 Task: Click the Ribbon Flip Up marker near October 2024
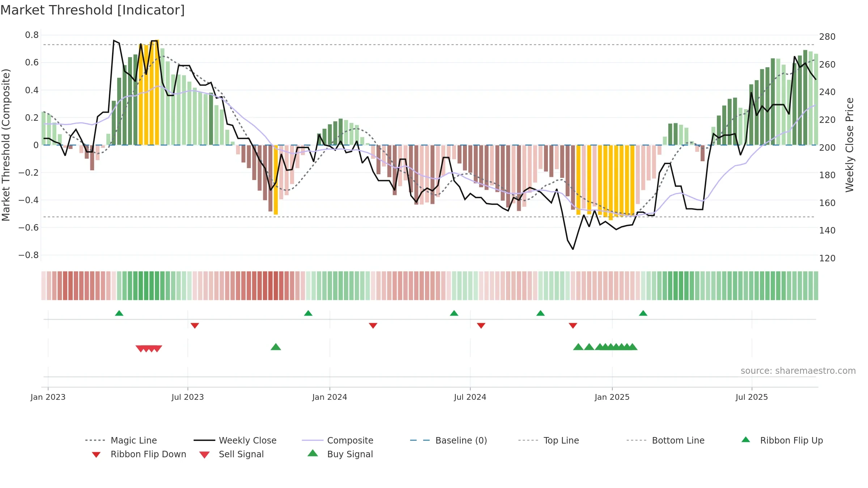tap(540, 313)
